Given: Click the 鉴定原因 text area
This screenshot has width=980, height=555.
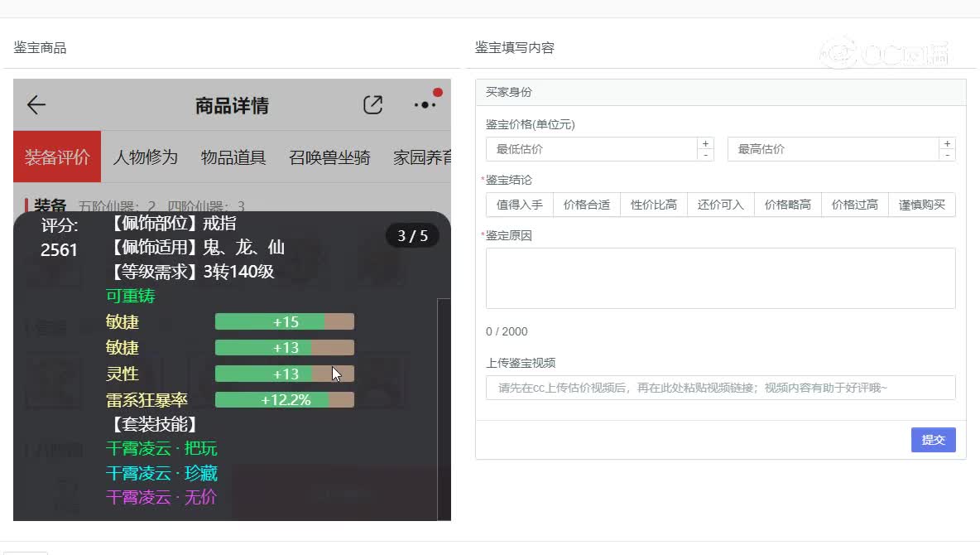Looking at the screenshot, I should click(x=721, y=277).
